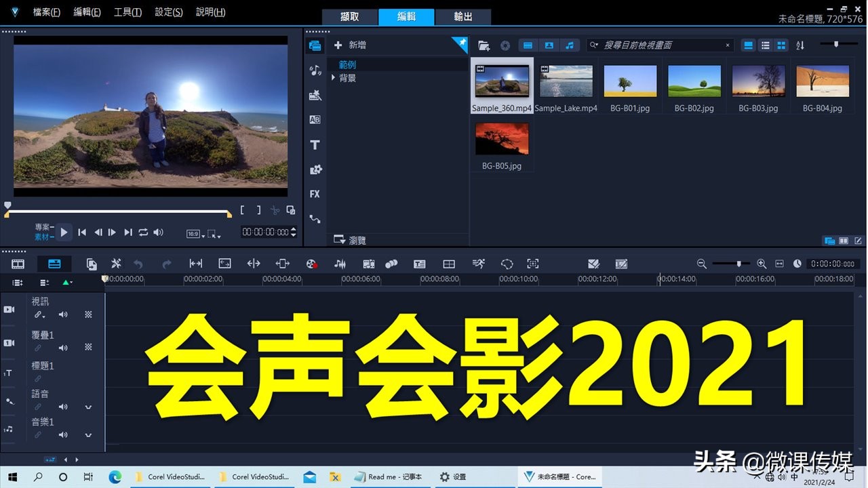
Task: Switch to the 輸出 tab
Action: (463, 17)
